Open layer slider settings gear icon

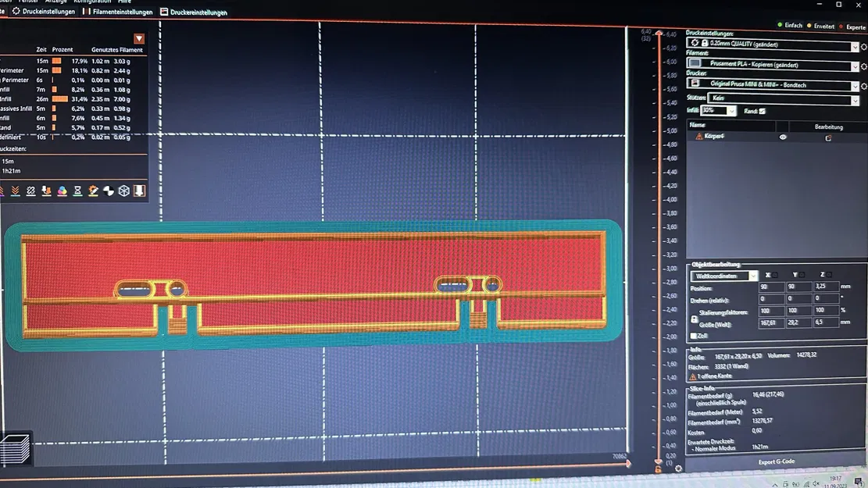pos(679,468)
